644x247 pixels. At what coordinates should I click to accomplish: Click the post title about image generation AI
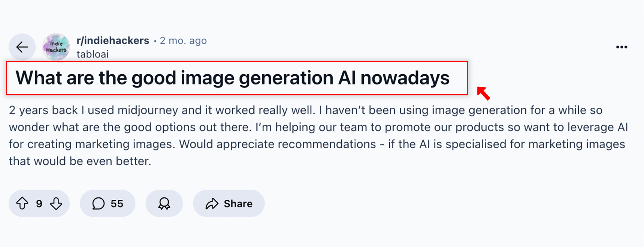click(232, 78)
